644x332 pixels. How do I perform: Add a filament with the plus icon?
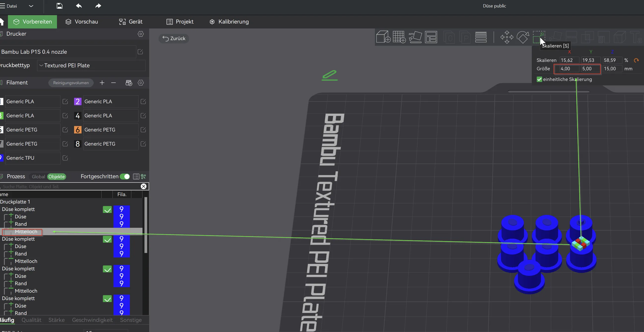[102, 83]
